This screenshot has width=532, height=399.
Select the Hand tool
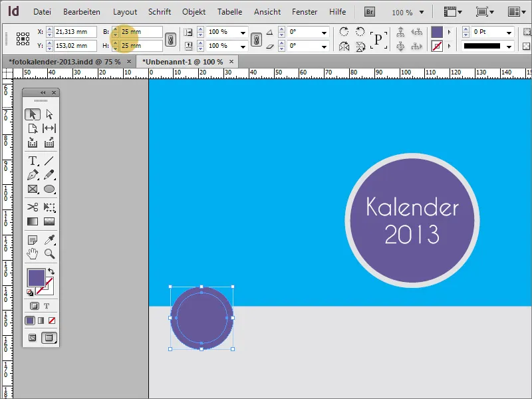pyautogui.click(x=33, y=254)
